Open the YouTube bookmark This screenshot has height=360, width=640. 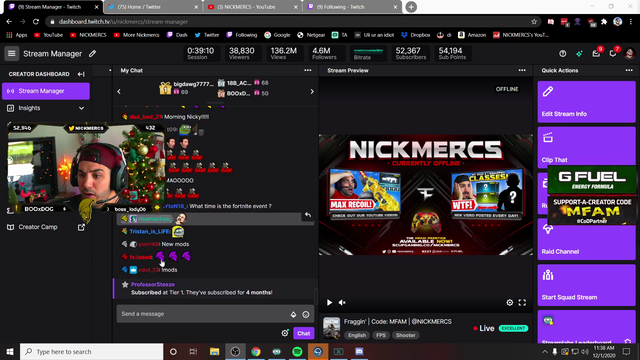[49, 35]
